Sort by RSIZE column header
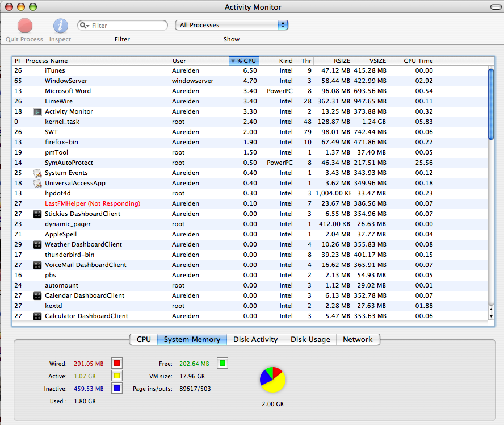Viewport: 504px width, 425px height. [333, 61]
